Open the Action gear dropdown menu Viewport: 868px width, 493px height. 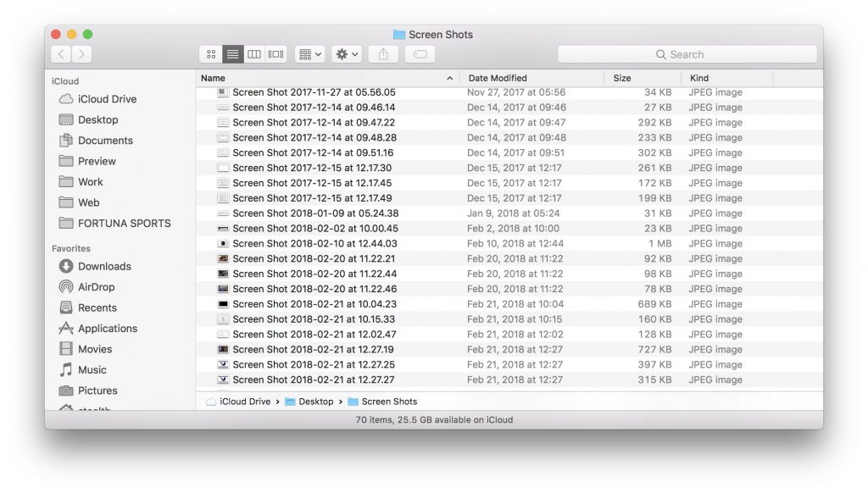click(x=347, y=54)
